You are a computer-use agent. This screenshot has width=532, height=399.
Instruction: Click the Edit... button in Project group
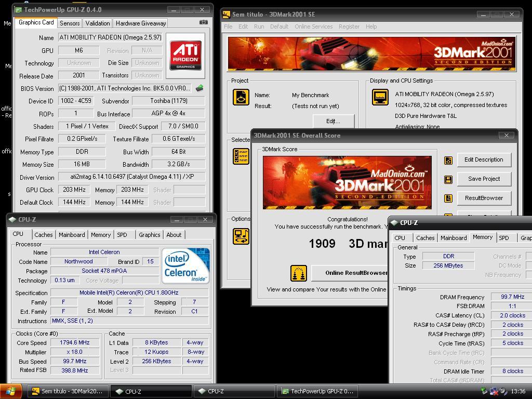pyautogui.click(x=333, y=121)
